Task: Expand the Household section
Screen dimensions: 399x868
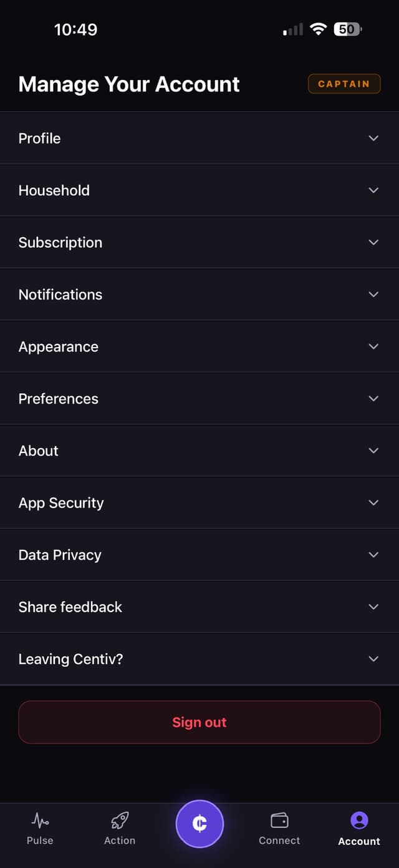Action: coord(373,190)
